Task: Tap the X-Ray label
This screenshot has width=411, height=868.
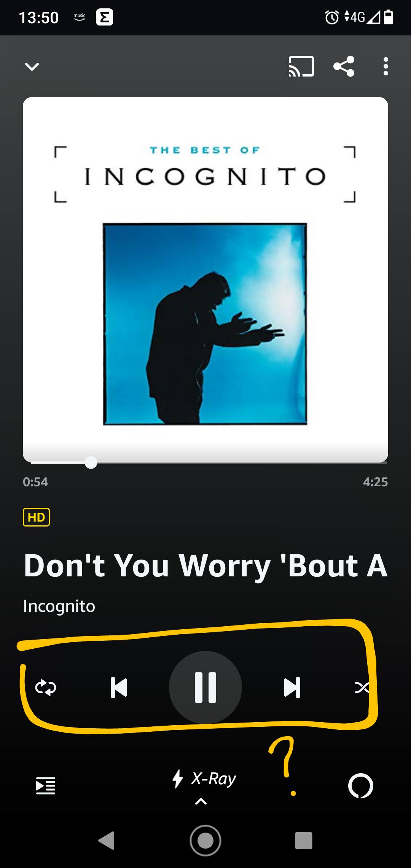Action: coord(213,779)
